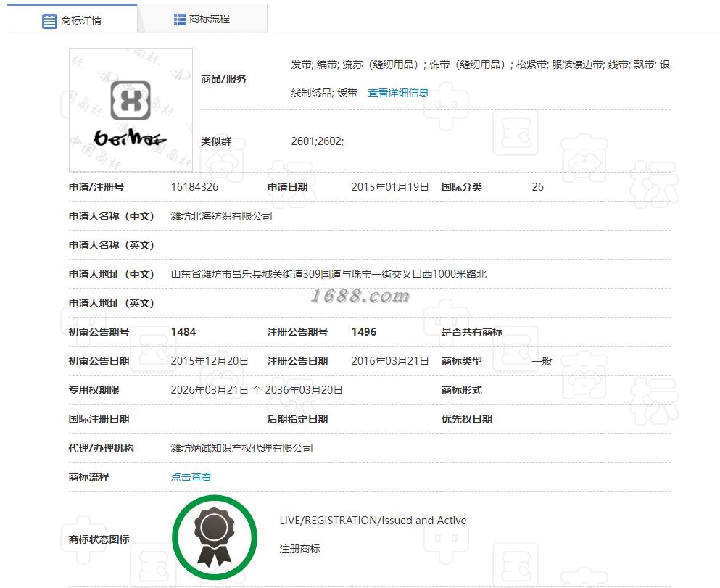Viewport: 720px width, 588px height.
Task: Select international class value 26
Action: tap(537, 187)
